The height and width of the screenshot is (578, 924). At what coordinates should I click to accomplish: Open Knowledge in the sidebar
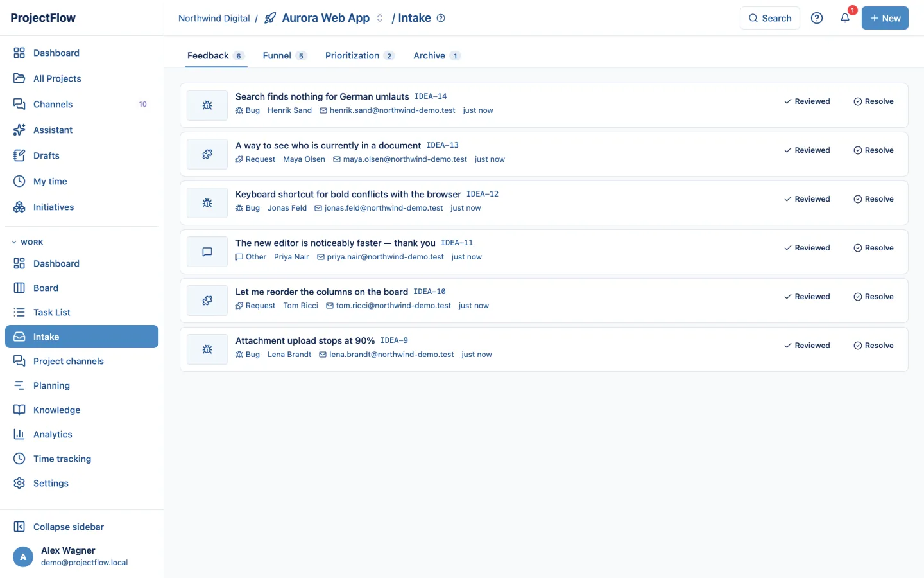(x=81, y=410)
